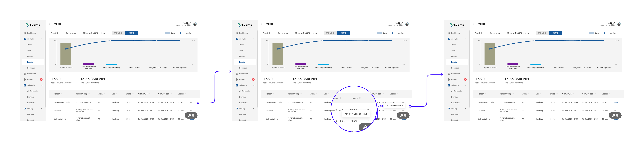Open chat bubble button in first mockup
The width and height of the screenshot is (644, 141).
[191, 115]
